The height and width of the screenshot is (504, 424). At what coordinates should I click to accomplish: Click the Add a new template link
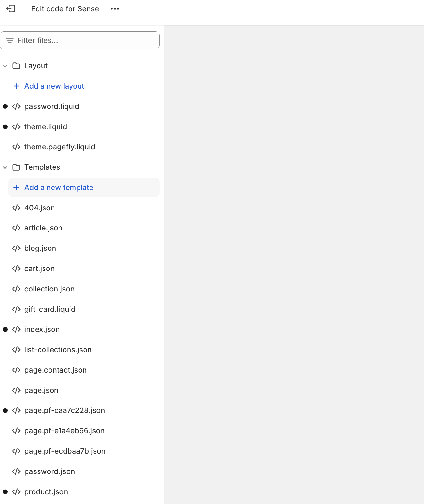click(59, 188)
